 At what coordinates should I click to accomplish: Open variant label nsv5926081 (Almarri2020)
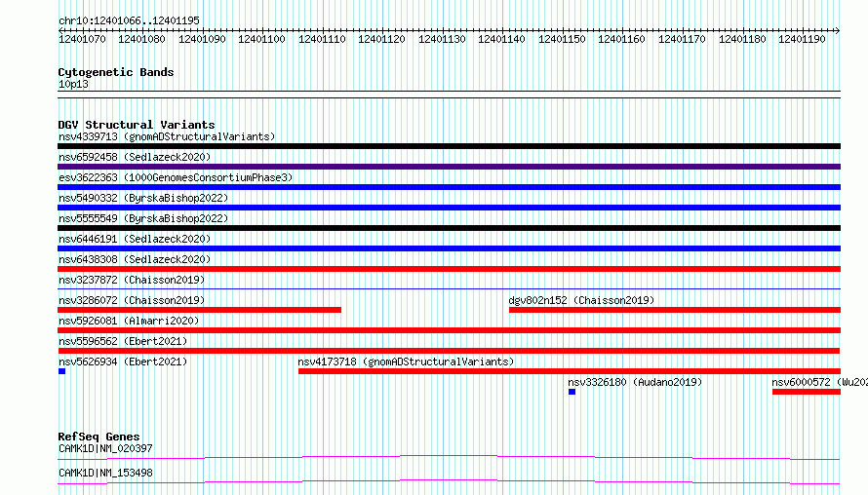click(x=129, y=321)
